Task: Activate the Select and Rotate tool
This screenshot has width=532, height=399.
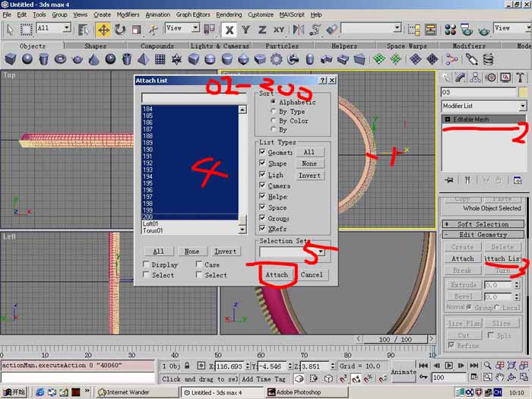Action: 120,30
